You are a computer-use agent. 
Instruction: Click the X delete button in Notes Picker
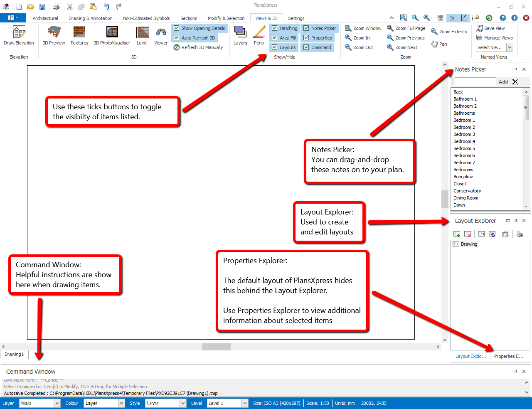tap(515, 82)
